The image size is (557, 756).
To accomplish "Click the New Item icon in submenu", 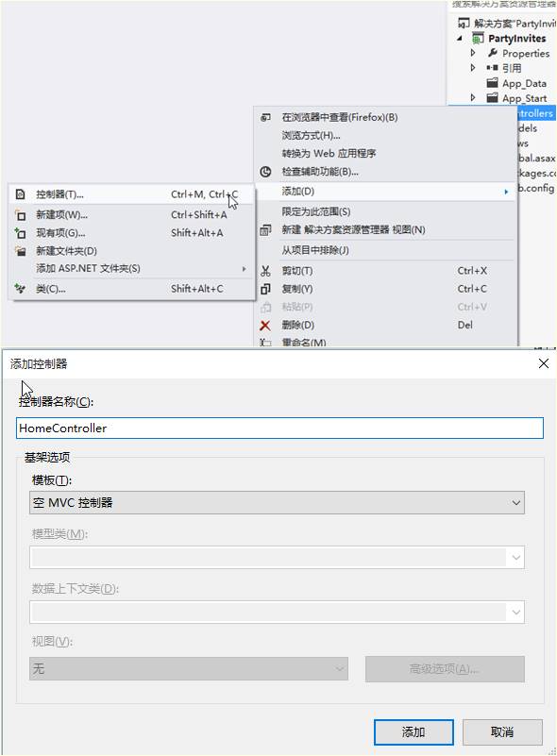I will (20, 215).
